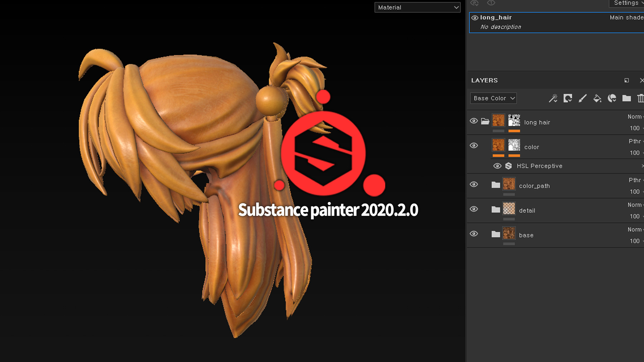
Task: Change long hair blend mode Norm
Action: click(635, 117)
